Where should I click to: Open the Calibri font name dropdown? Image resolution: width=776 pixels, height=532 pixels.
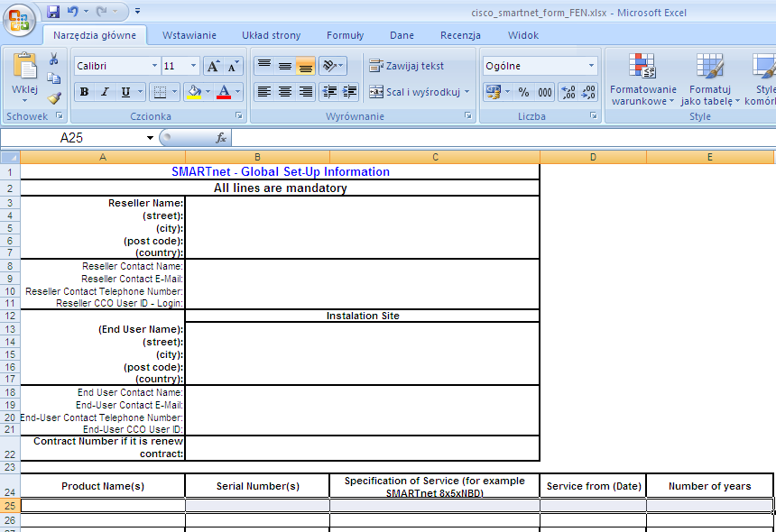click(154, 66)
